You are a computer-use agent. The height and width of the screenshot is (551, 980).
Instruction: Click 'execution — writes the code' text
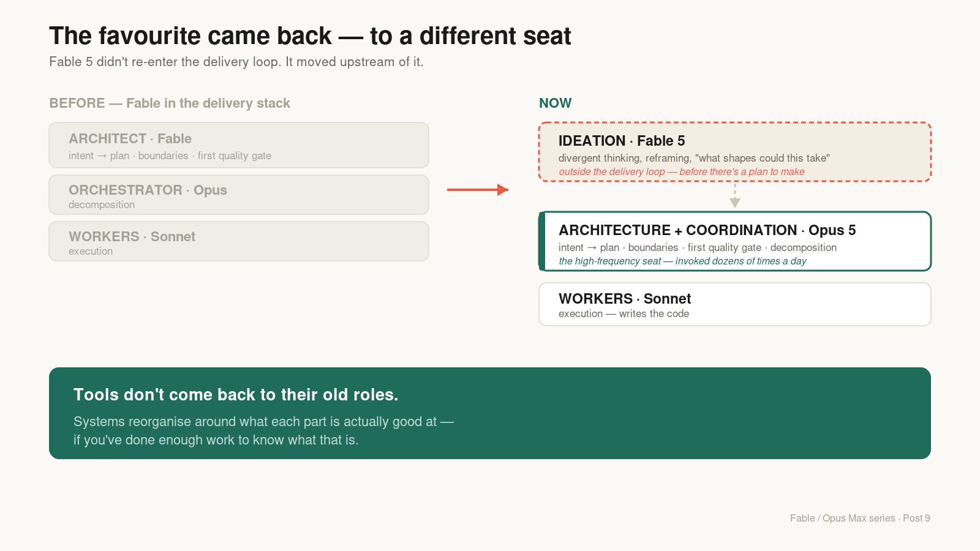[x=624, y=313]
